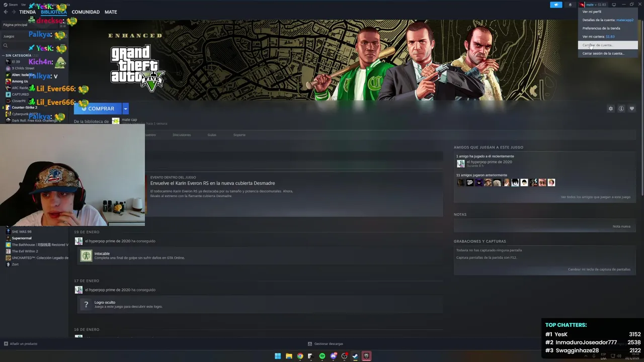
Task: Open COMUNIDAD menu
Action: [x=86, y=12]
